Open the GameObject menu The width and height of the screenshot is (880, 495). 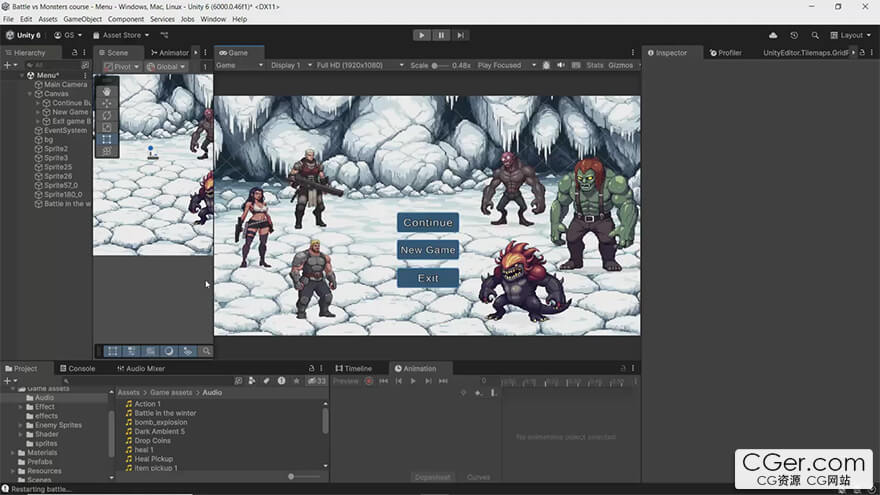click(81, 19)
